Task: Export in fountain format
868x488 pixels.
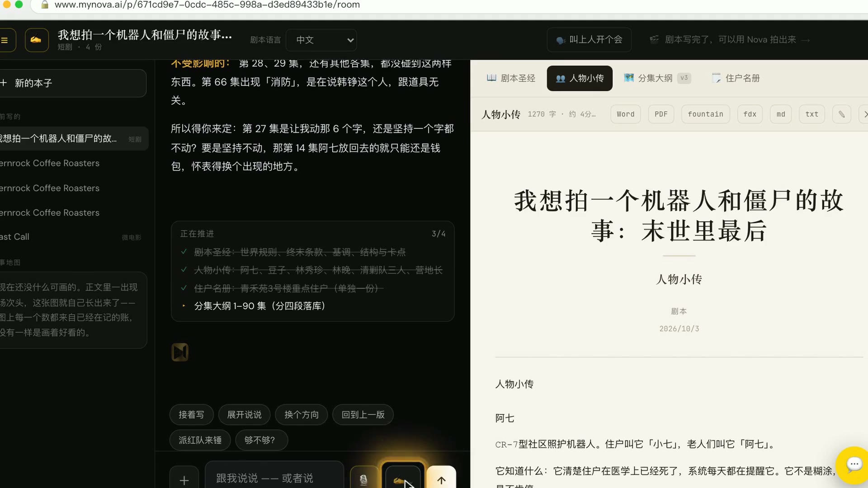Action: [x=705, y=114]
